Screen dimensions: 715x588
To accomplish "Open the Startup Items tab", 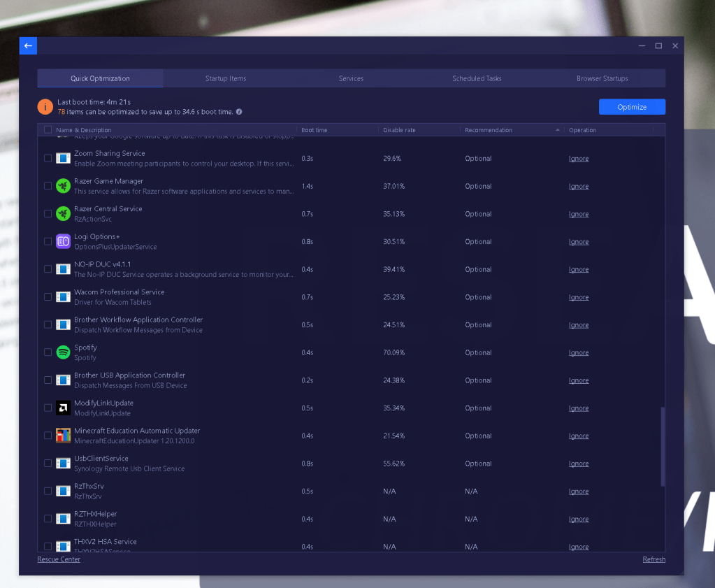I will pos(226,78).
